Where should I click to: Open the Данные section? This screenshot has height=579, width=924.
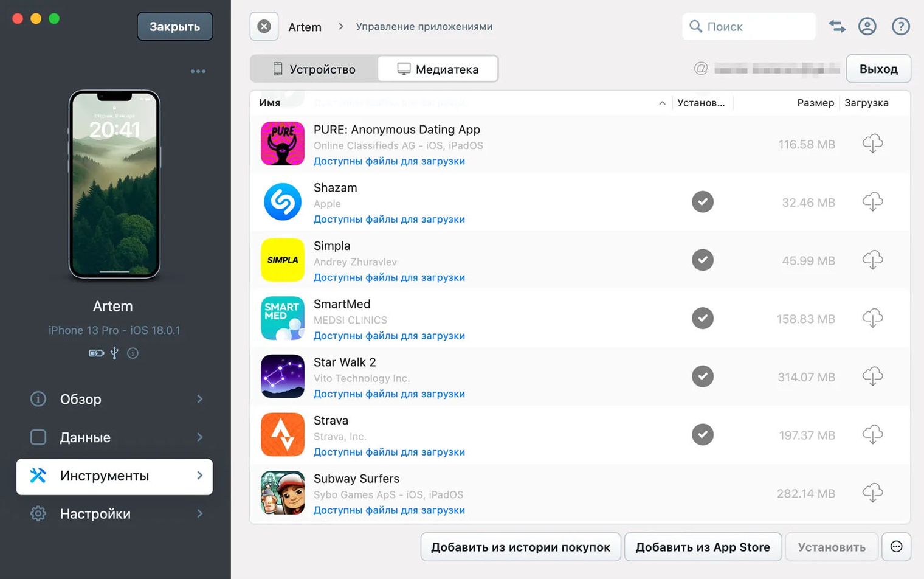(114, 437)
